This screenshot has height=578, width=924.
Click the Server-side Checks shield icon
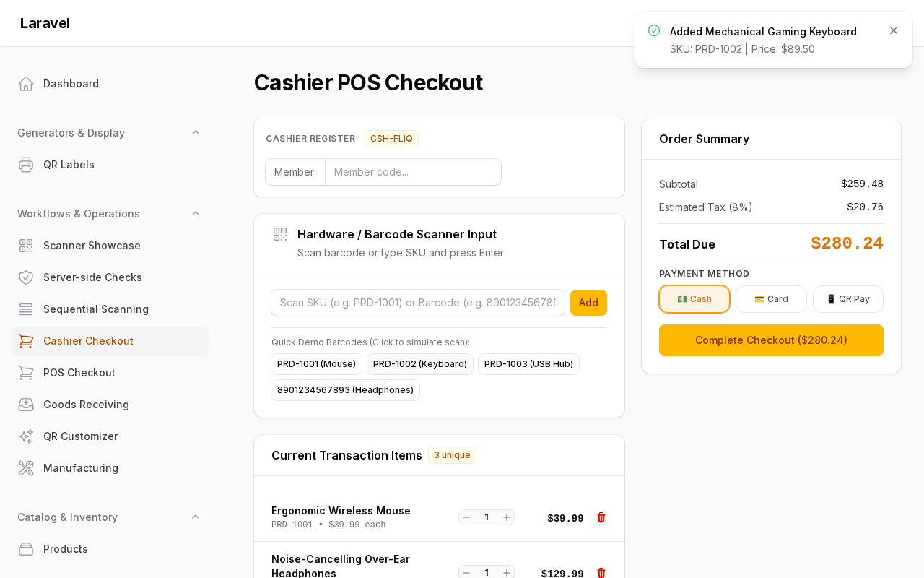click(26, 277)
